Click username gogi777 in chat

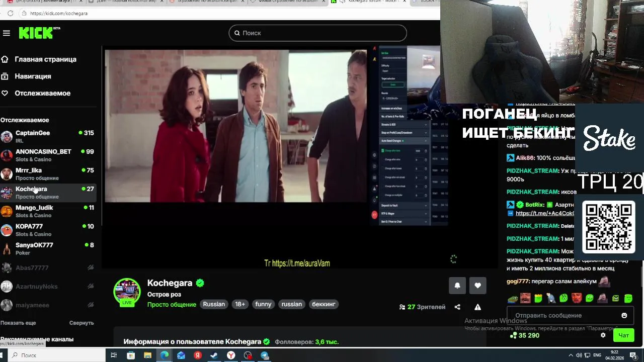click(518, 282)
